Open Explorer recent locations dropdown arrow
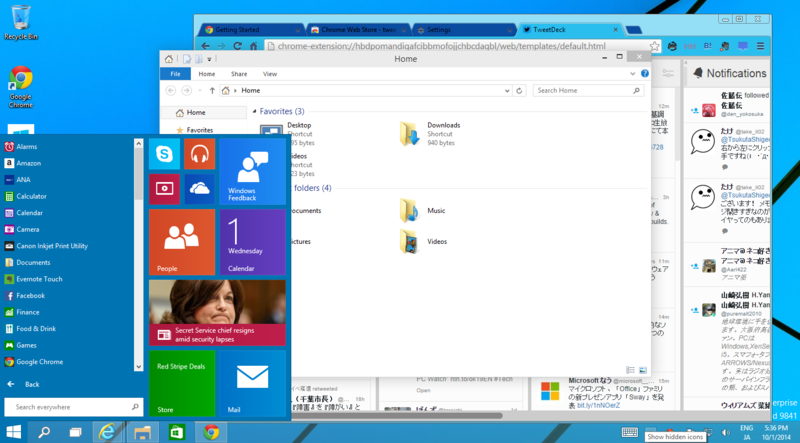800x443 pixels. point(199,90)
